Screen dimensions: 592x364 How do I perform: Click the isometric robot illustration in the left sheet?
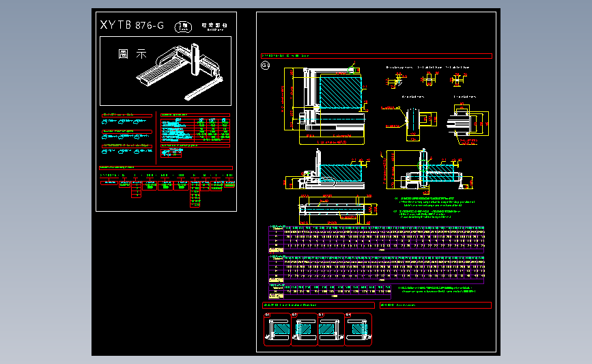point(180,71)
